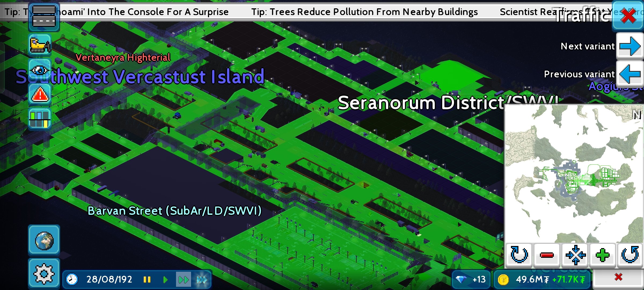The height and width of the screenshot is (290, 644).
Task: Click the minimap north N indicator
Action: click(x=637, y=115)
